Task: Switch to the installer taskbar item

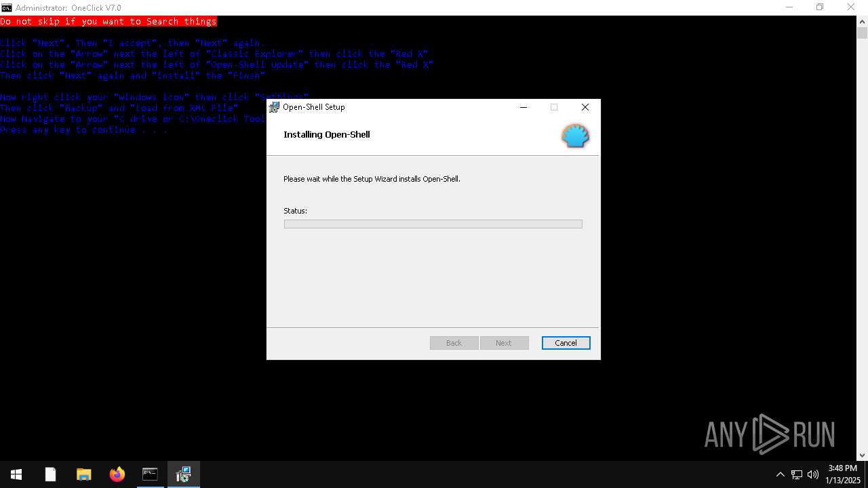Action: tap(183, 474)
